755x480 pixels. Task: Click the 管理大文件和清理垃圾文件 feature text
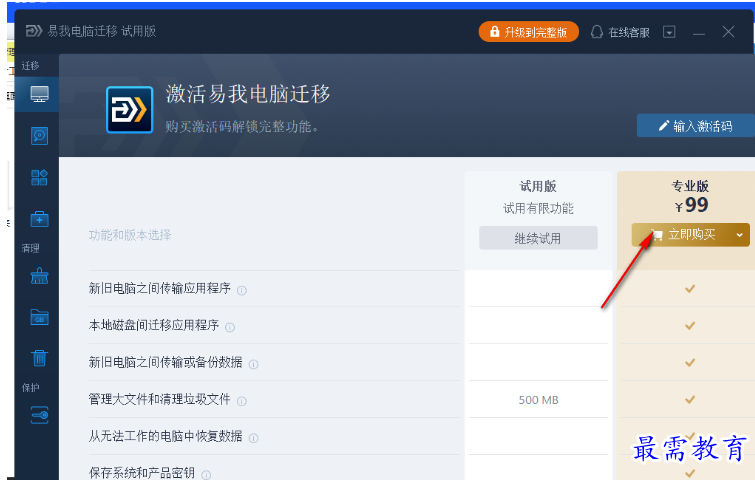coord(159,399)
